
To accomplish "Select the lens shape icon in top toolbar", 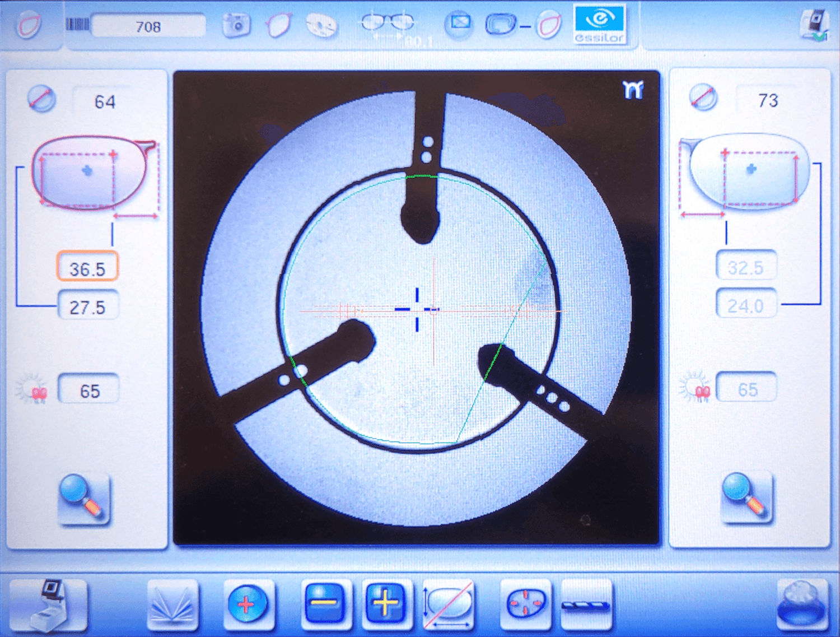I will (x=278, y=25).
